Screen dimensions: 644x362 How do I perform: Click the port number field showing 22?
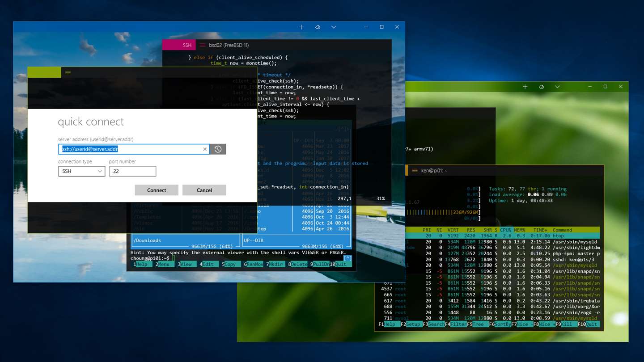click(x=132, y=171)
